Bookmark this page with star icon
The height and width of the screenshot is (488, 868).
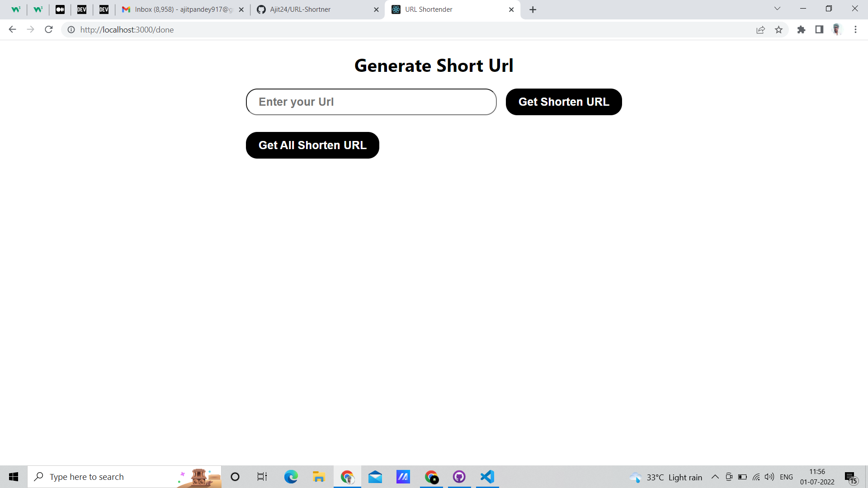(x=778, y=30)
